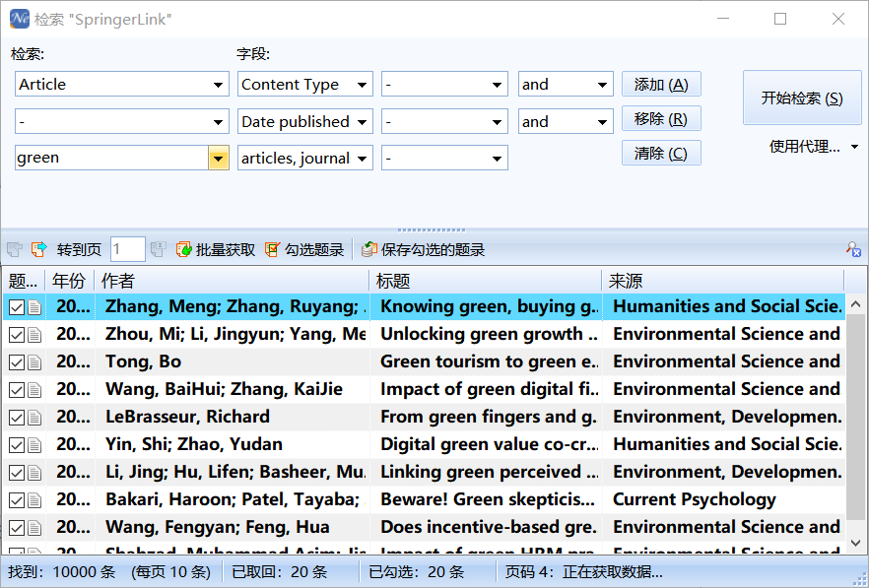Sort by the 来源 column header
The height and width of the screenshot is (588, 869).
tap(723, 281)
